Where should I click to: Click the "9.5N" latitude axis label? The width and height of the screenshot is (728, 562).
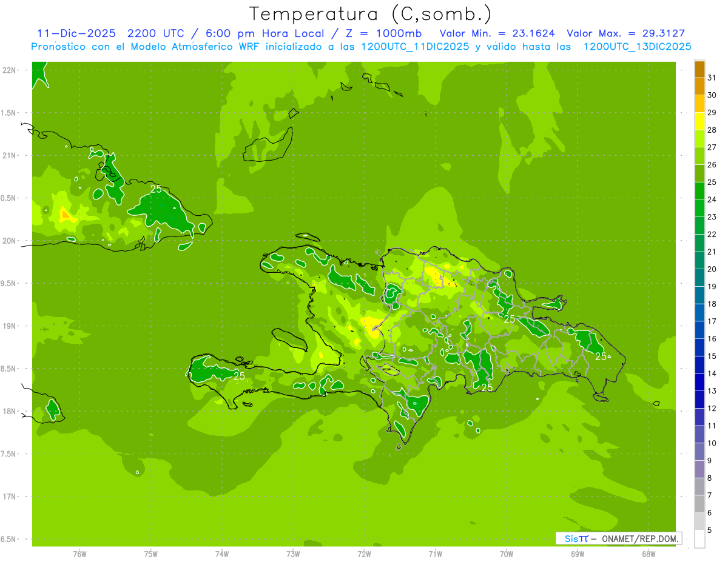click(8, 284)
